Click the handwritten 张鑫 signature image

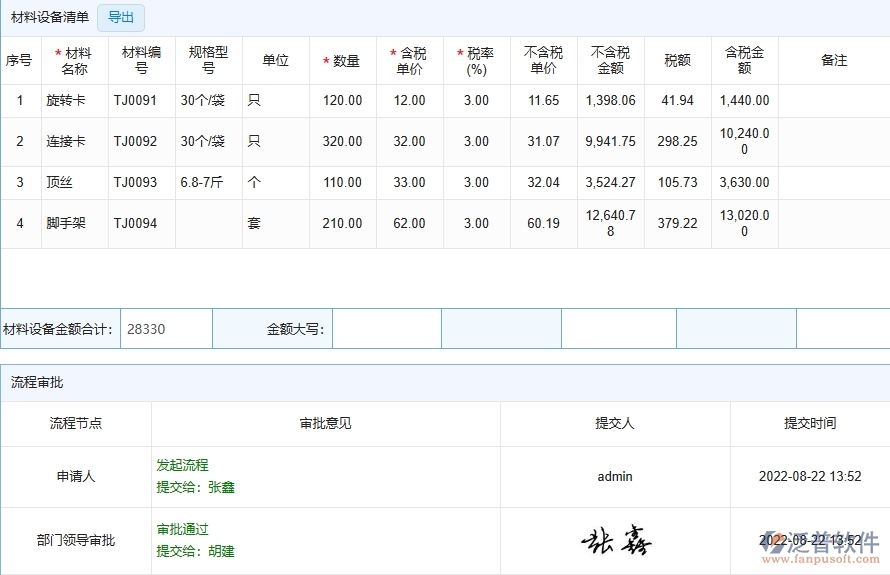tap(616, 540)
